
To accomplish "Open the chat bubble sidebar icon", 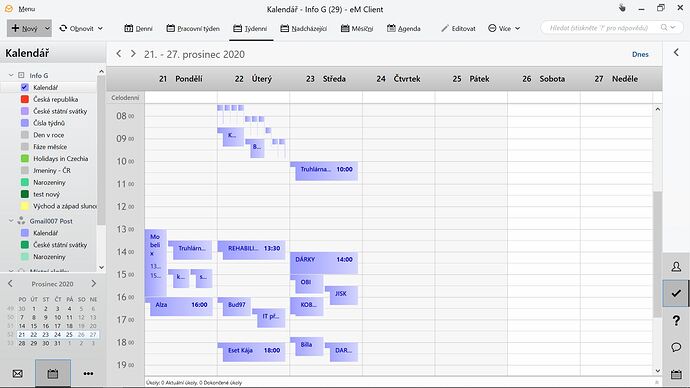I will (x=676, y=348).
